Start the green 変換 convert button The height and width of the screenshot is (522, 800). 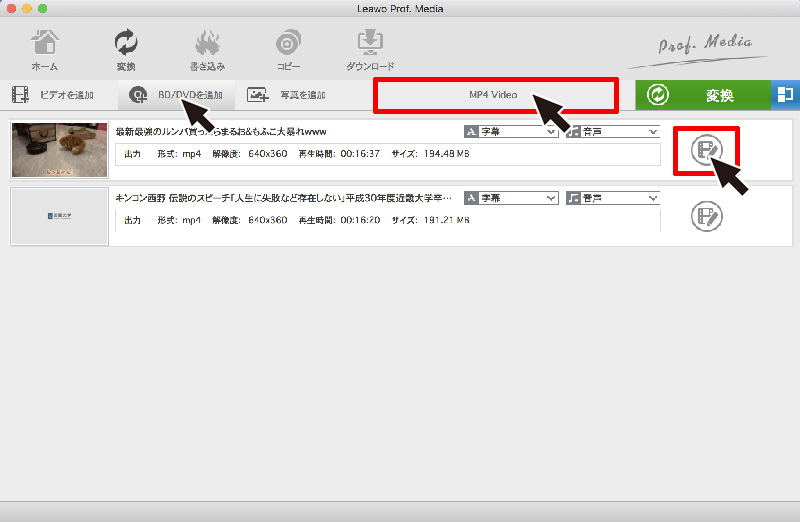703,95
